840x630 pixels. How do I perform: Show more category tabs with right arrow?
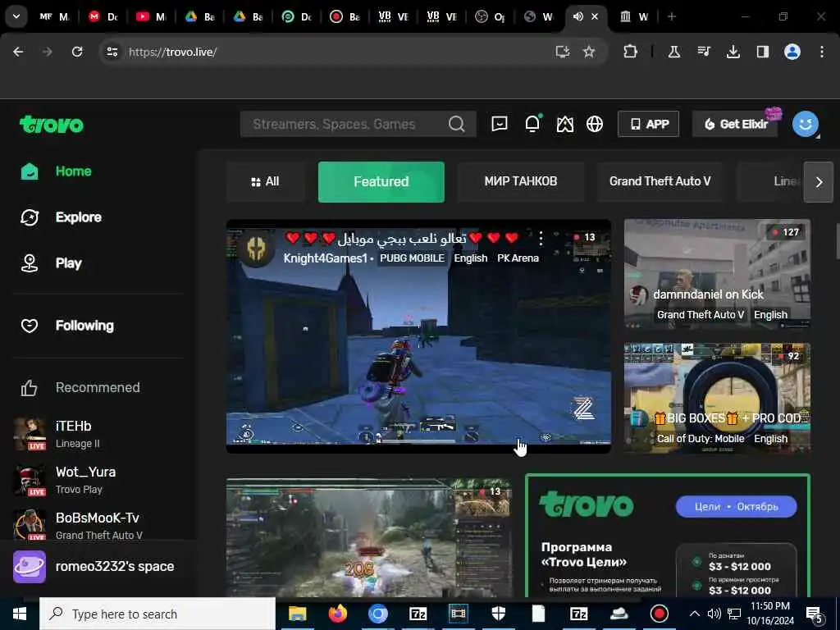pyautogui.click(x=818, y=182)
